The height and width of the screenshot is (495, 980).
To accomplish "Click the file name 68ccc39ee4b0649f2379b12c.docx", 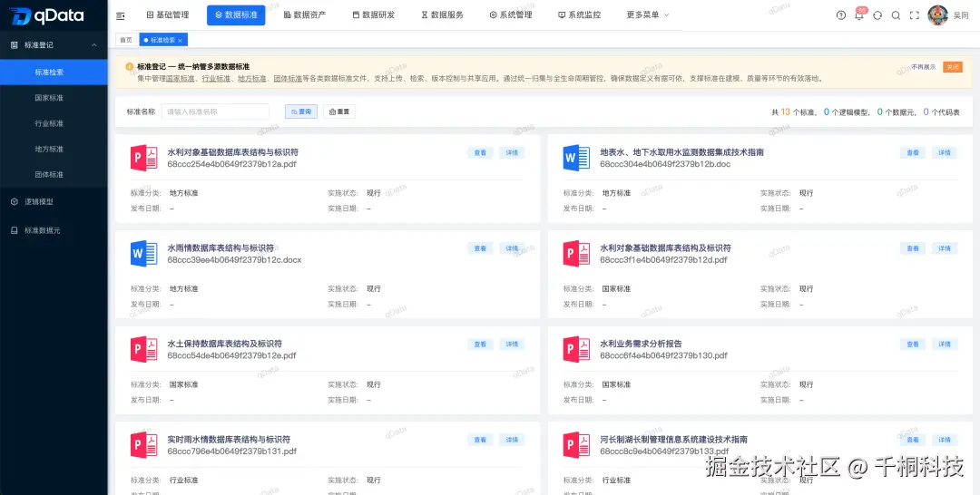I will coord(234,259).
